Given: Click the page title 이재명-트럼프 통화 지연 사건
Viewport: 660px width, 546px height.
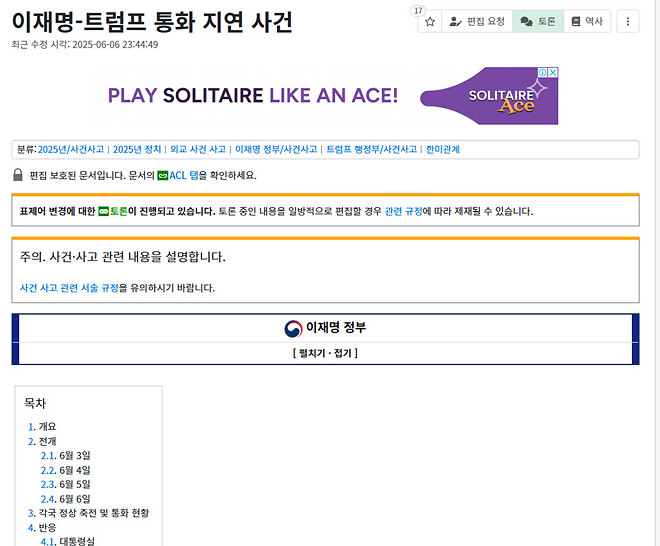Looking at the screenshot, I should [152, 22].
